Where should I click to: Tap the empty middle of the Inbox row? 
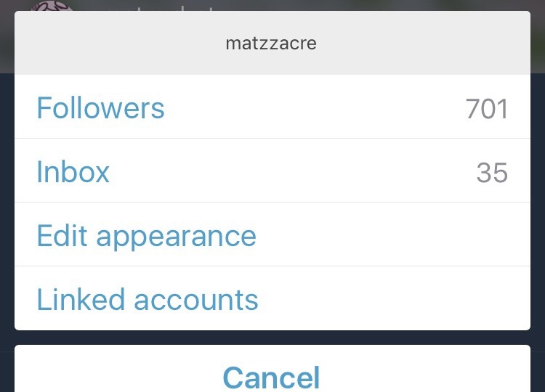click(291, 173)
